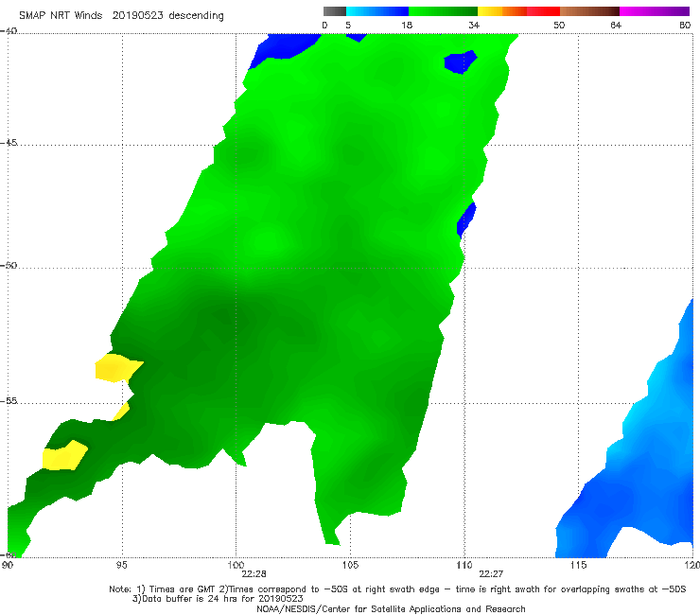Click the swath time '22:28'
This screenshot has height=615, width=700.
click(x=254, y=574)
